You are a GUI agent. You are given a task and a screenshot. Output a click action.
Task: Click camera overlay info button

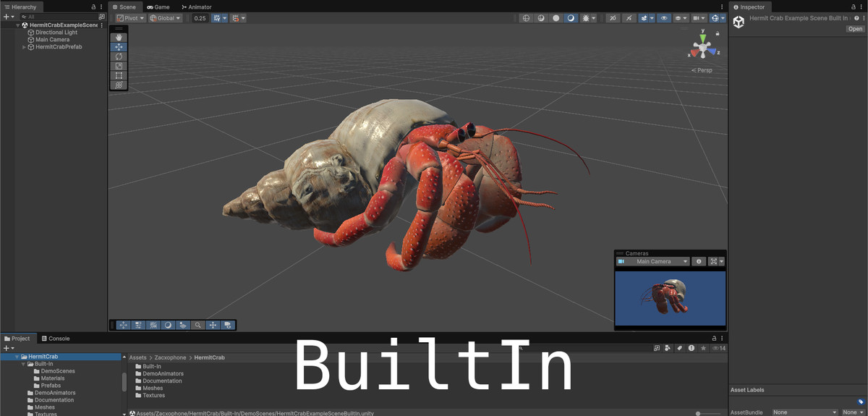(699, 261)
